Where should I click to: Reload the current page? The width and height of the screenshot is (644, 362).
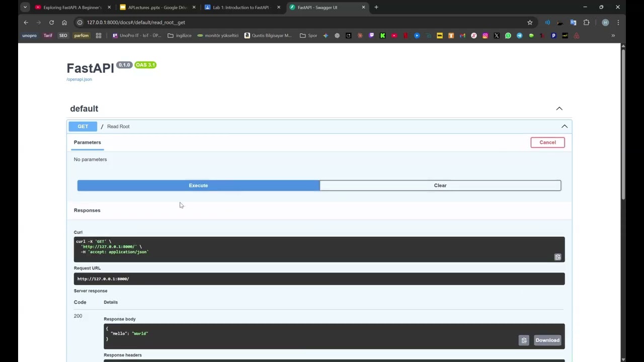pos(51,23)
